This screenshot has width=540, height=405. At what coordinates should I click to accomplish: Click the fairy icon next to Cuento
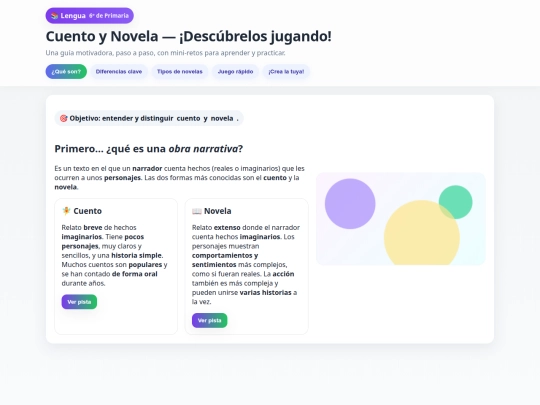point(66,211)
